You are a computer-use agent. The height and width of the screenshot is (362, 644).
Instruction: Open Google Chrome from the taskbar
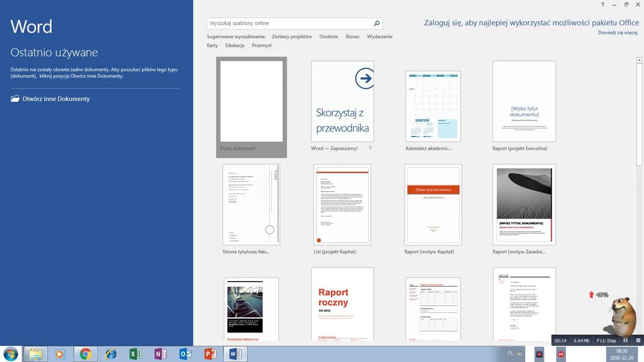coord(85,354)
